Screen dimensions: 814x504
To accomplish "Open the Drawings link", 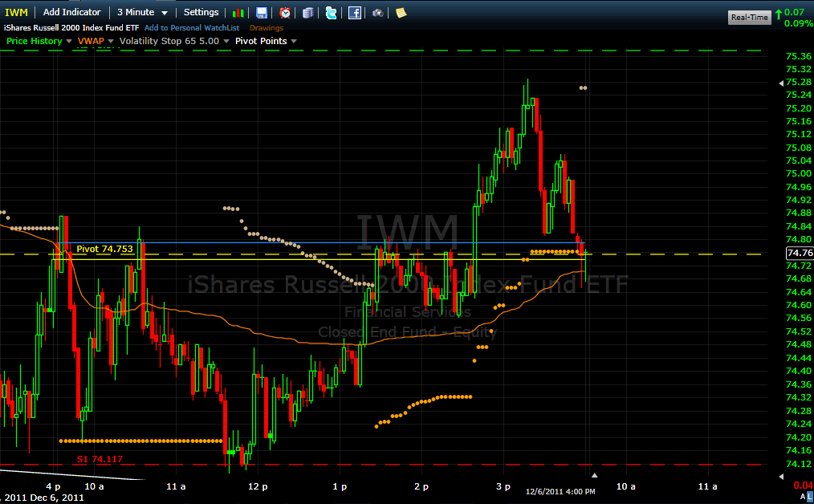I will click(x=267, y=28).
